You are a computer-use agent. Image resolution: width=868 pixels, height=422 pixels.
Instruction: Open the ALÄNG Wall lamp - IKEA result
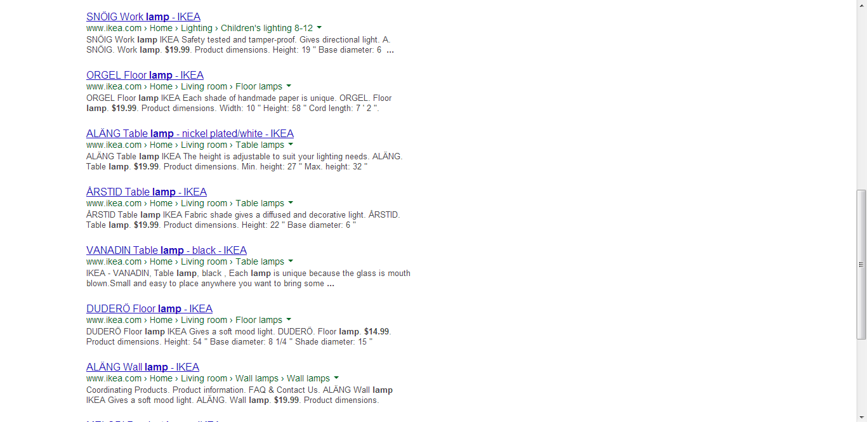point(143,367)
